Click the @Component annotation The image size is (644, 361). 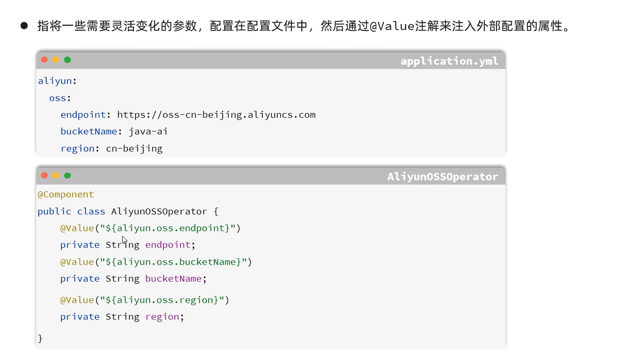[x=66, y=194]
